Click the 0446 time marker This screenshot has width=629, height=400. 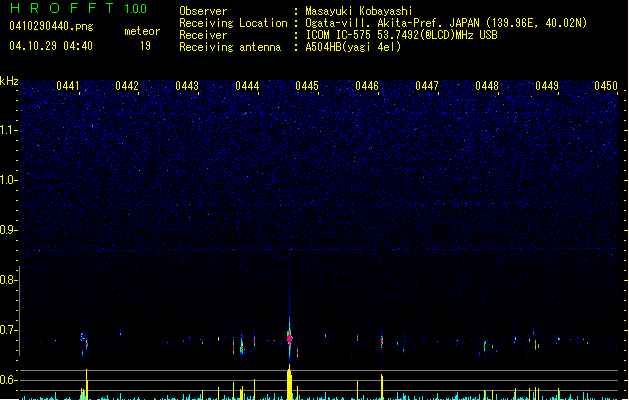click(367, 86)
